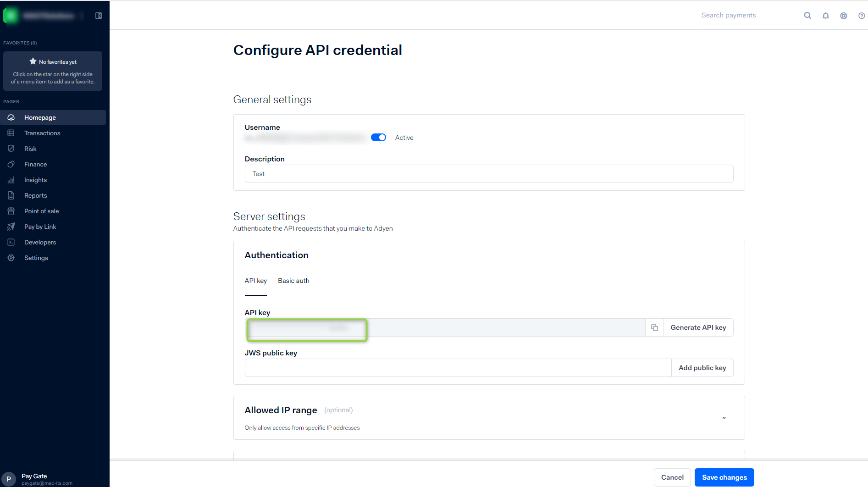Viewport: 868px width, 487px height.
Task: Click Generate API key button
Action: click(698, 327)
